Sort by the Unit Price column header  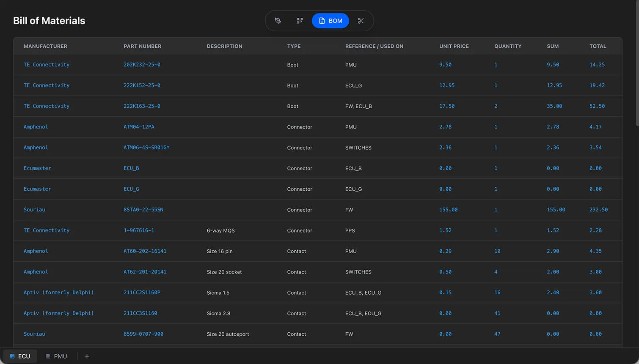(x=454, y=46)
